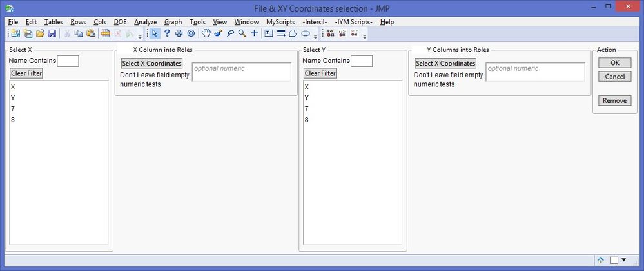This screenshot has height=271, width=644.
Task: Select the Oval simple shape tool
Action: pos(306,33)
